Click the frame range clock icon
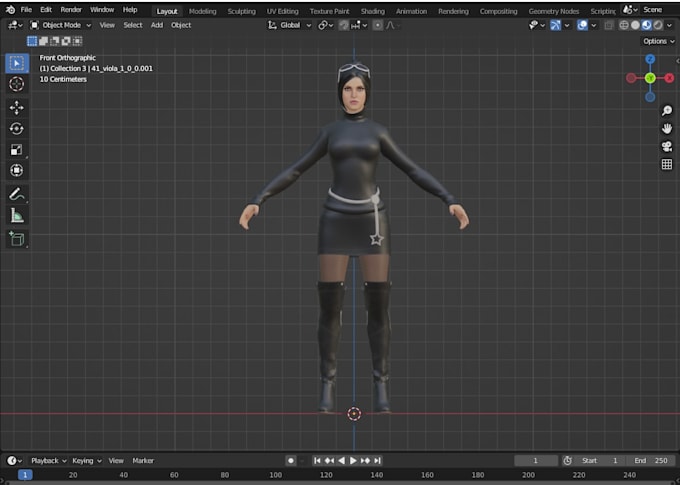680x485 pixels. click(567, 461)
